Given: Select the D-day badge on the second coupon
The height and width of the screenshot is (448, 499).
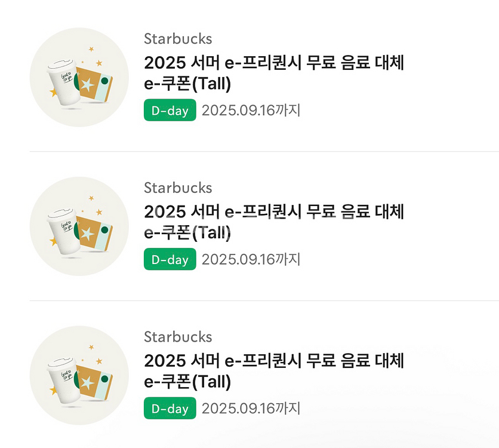Looking at the screenshot, I should [x=170, y=259].
